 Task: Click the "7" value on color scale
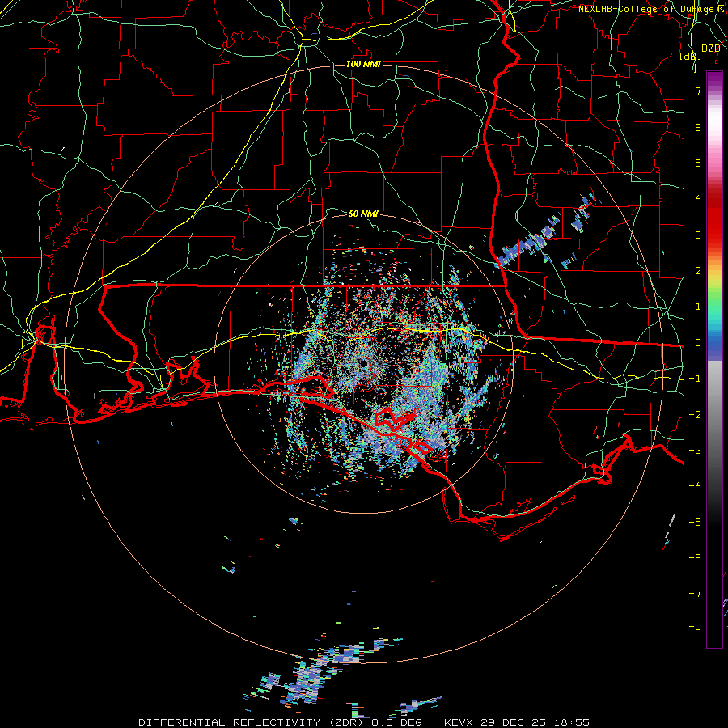698,91
